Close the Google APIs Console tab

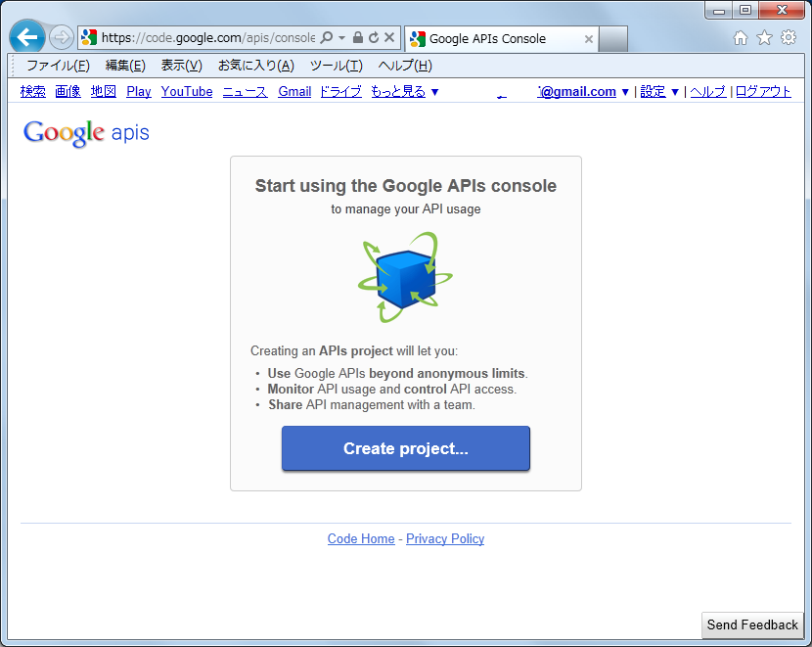point(588,39)
